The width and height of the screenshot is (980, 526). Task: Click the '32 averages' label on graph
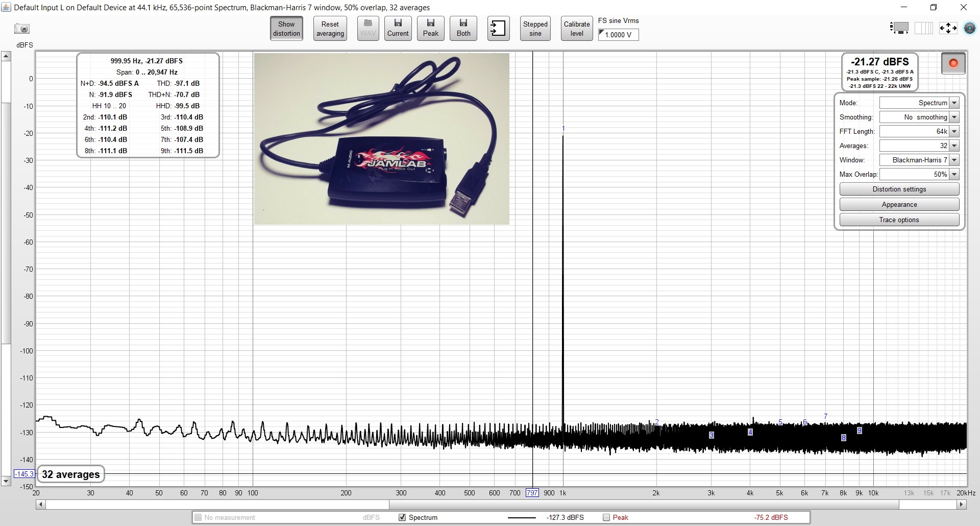point(70,474)
